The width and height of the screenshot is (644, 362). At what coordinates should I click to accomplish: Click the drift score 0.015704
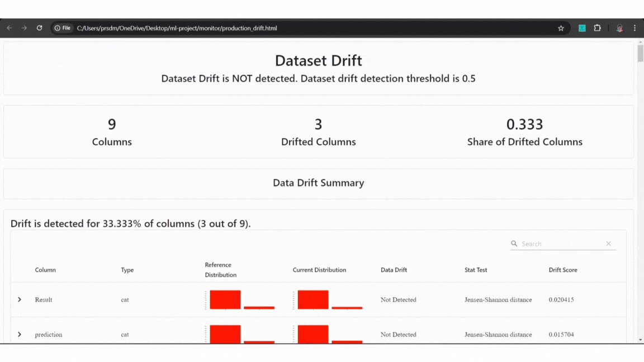pos(561,335)
